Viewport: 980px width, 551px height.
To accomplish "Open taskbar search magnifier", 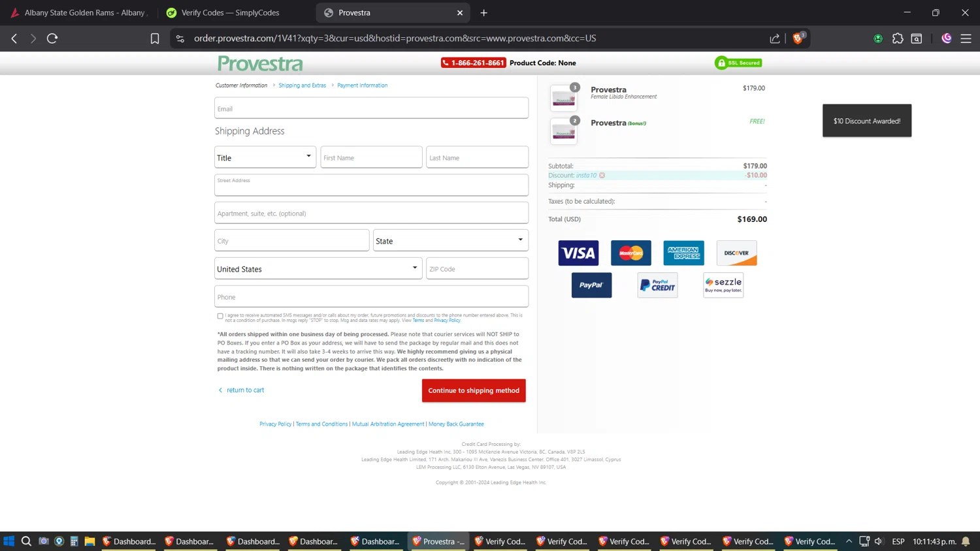I will (x=26, y=541).
